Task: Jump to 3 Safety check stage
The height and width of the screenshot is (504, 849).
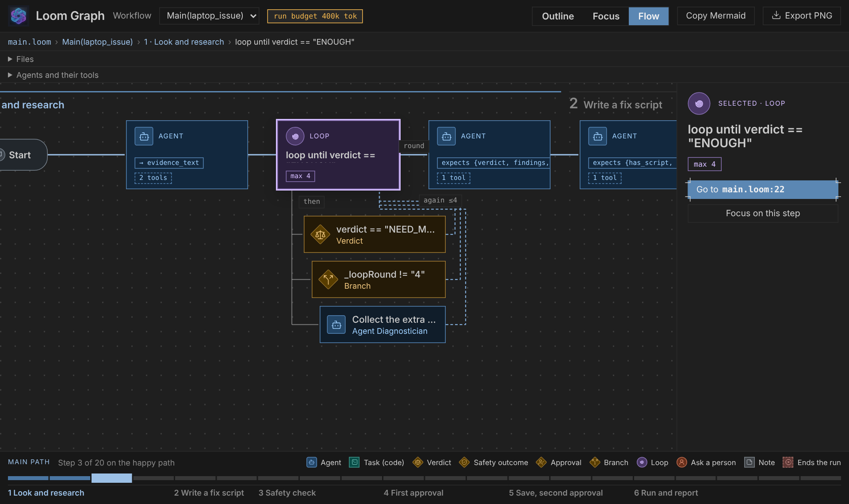Action: click(x=287, y=493)
